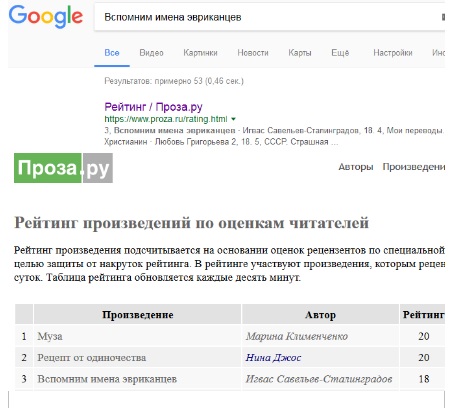Click the results count text 'примерно 53'
This screenshot has height=408, width=450.
tap(178, 81)
